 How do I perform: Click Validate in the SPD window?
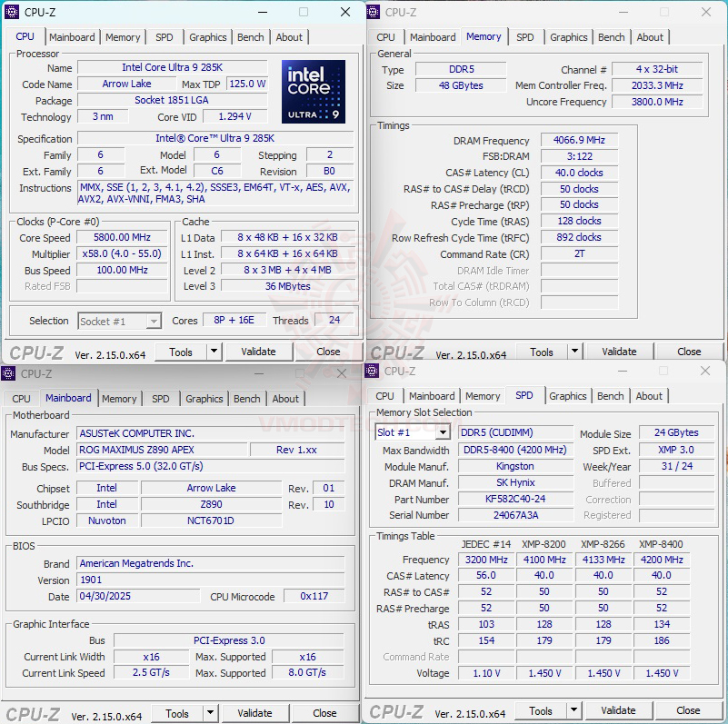click(x=618, y=709)
